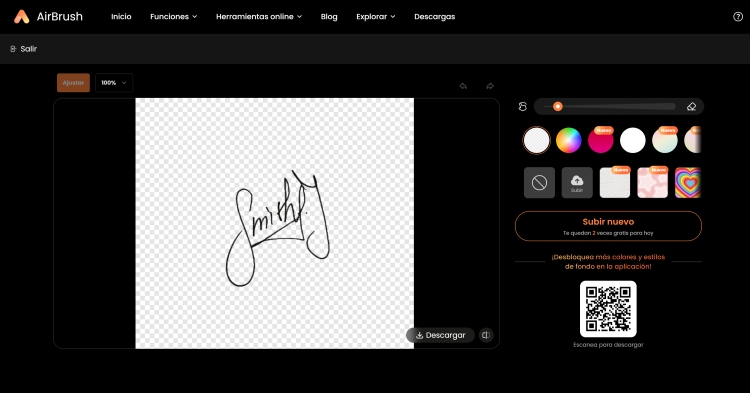Image resolution: width=750 pixels, height=393 pixels.
Task: Expand the Explorar menu
Action: pos(376,16)
